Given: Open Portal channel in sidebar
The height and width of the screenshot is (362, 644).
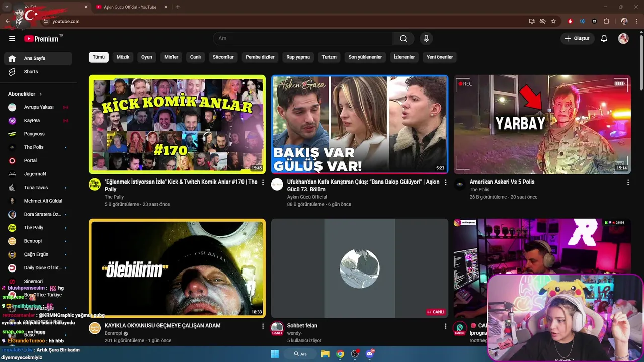Looking at the screenshot, I should coord(38,160).
